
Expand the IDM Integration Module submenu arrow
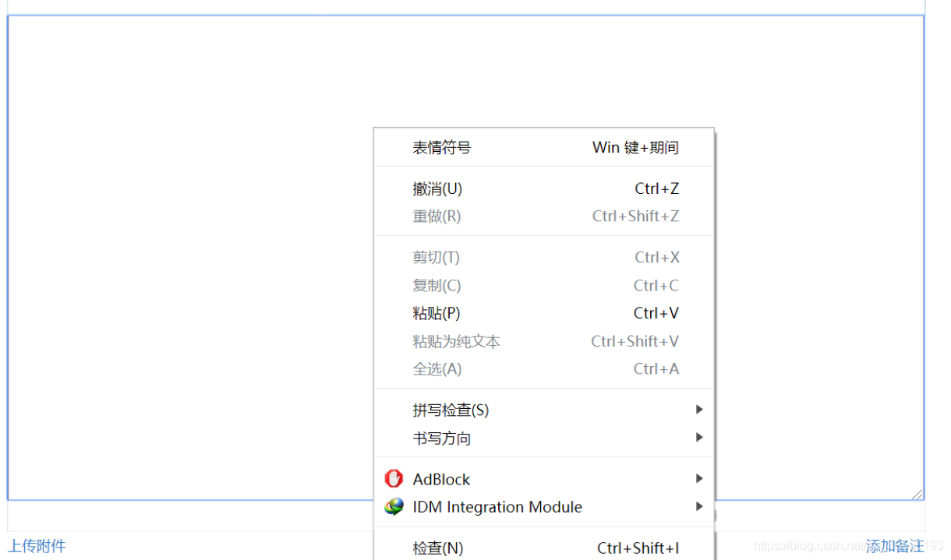click(699, 506)
